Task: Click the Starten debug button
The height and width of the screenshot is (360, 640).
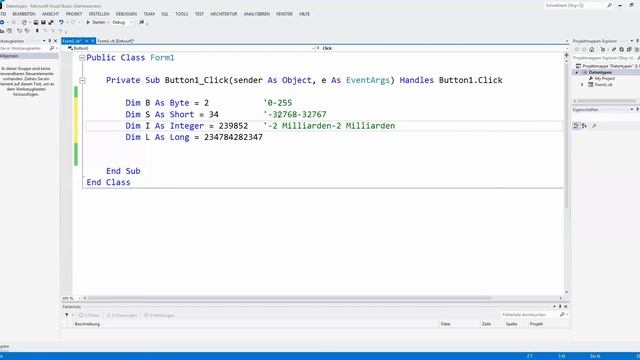Action: click(x=96, y=22)
